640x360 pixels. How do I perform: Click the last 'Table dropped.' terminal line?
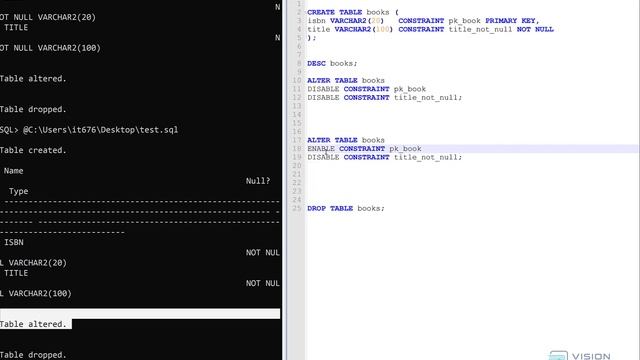pyautogui.click(x=33, y=355)
